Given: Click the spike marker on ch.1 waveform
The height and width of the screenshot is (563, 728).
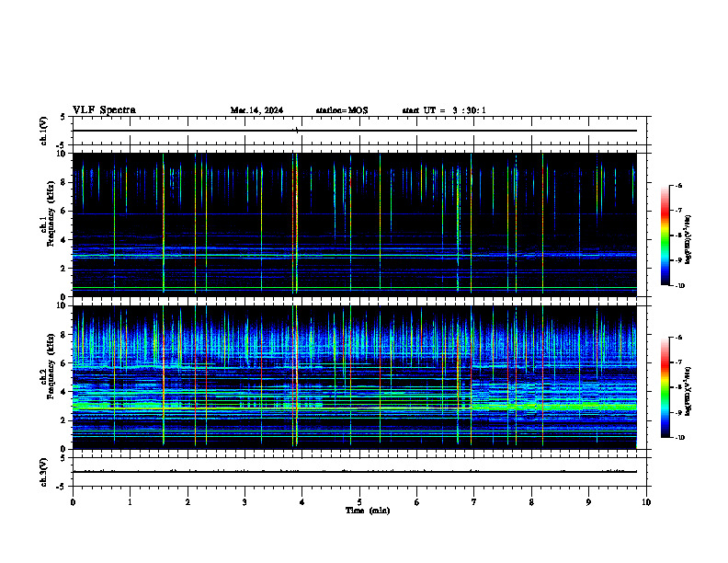Looking at the screenshot, I should pyautogui.click(x=297, y=130).
